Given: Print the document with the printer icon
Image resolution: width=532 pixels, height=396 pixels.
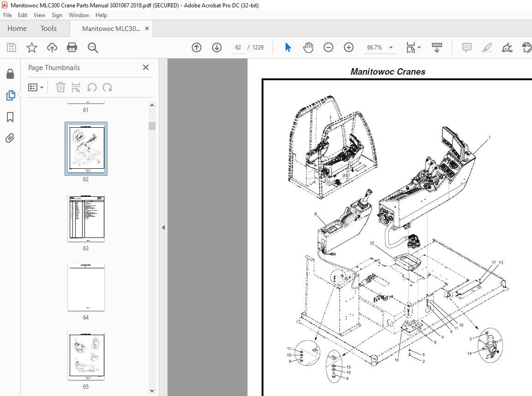Looking at the screenshot, I should [72, 47].
